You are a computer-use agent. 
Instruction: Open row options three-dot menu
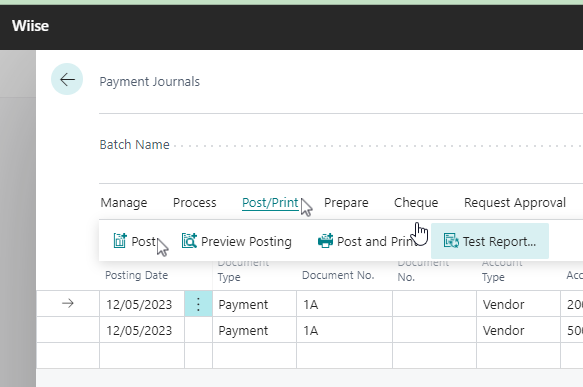coord(198,304)
